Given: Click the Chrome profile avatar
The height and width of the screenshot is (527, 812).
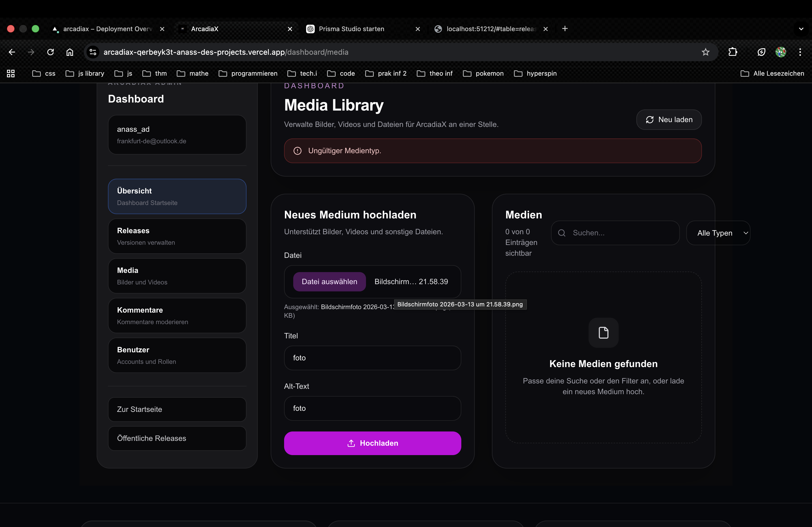Looking at the screenshot, I should pos(781,52).
